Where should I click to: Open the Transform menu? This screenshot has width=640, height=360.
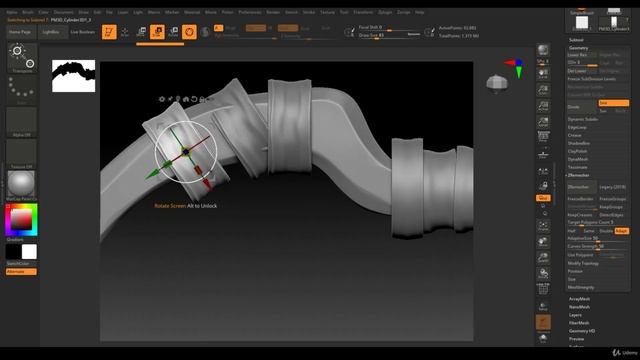tap(363, 12)
